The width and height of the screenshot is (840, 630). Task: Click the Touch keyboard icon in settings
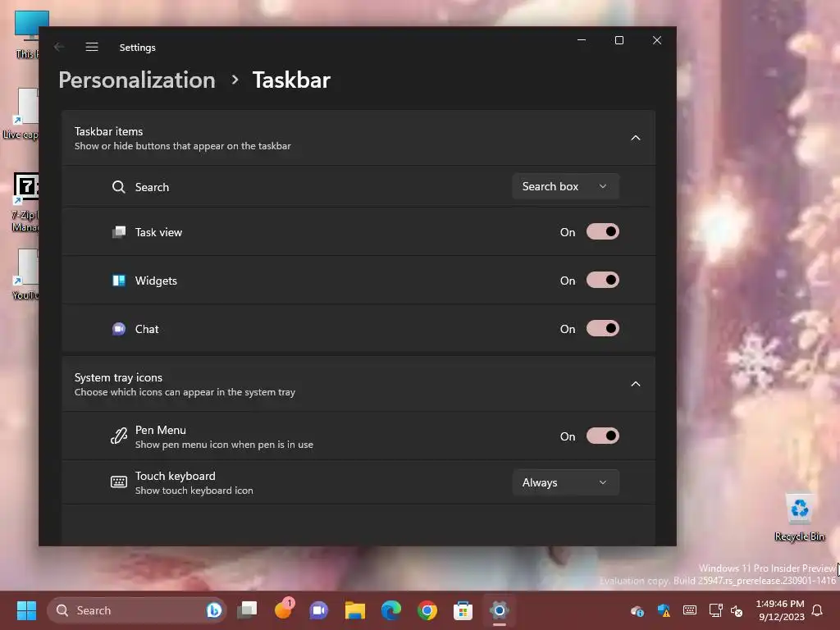coord(119,482)
